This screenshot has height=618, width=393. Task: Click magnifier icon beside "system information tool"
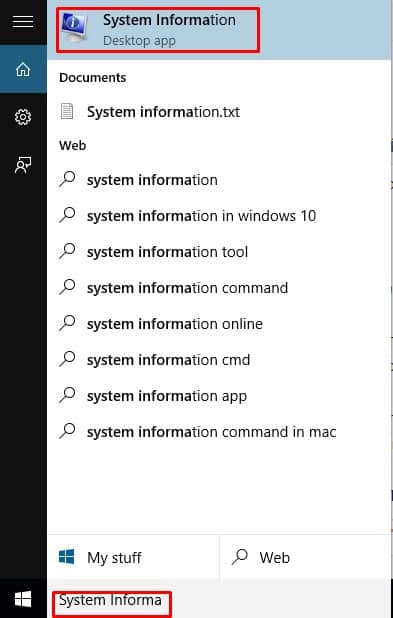pos(67,251)
